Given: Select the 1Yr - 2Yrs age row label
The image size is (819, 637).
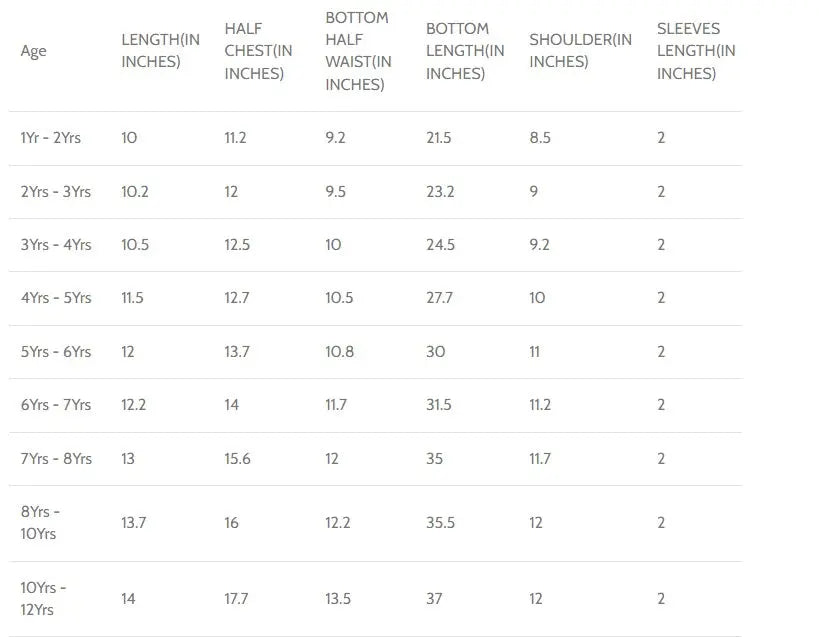Looking at the screenshot, I should (51, 138).
